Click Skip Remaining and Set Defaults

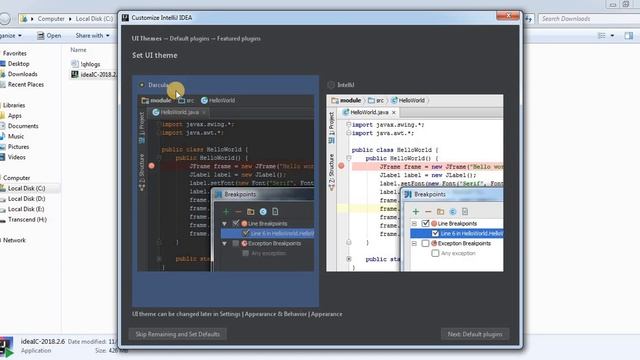(178, 334)
